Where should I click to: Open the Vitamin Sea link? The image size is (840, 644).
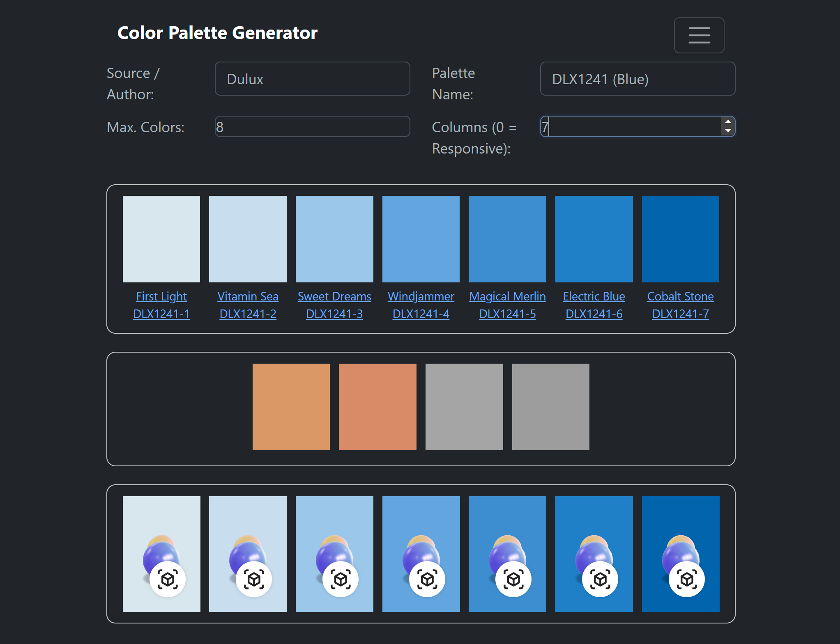248,296
